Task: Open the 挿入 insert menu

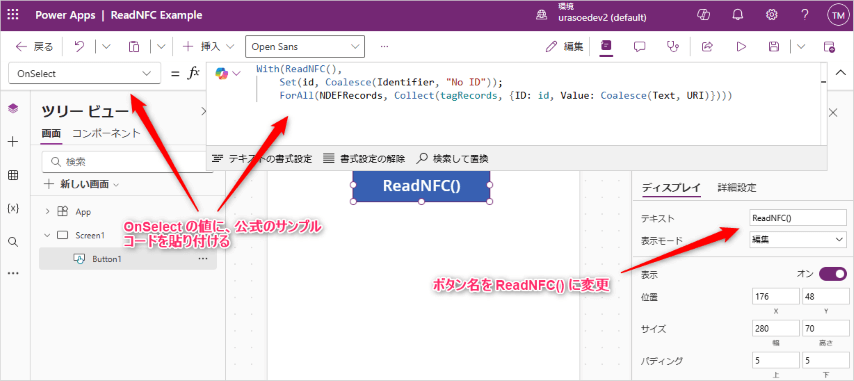Action: [x=208, y=47]
